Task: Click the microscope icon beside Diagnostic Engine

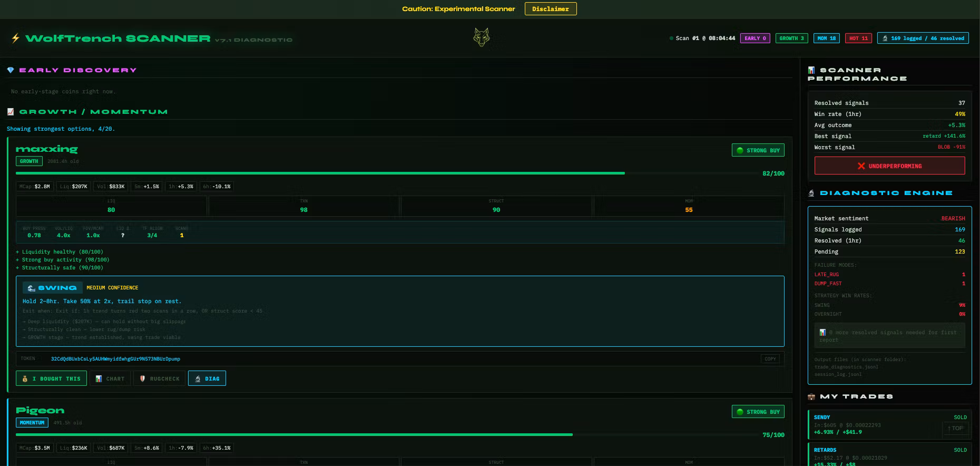Action: click(811, 193)
